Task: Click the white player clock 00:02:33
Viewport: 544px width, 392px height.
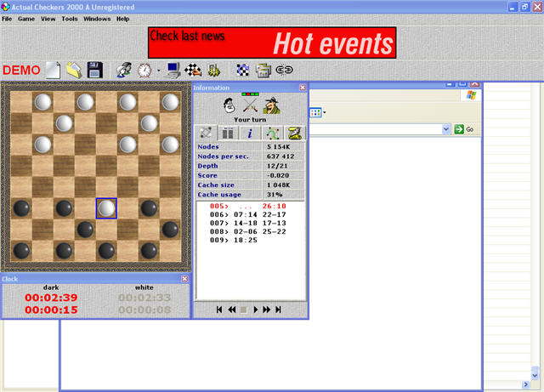Action: coord(144,298)
